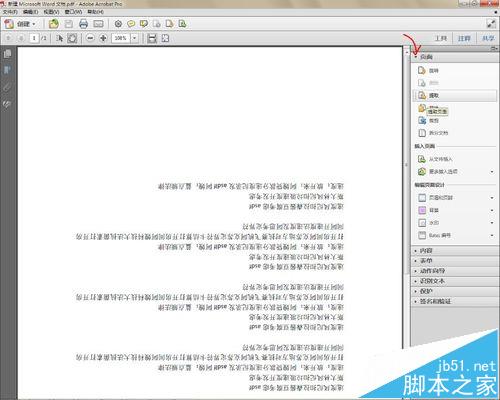This screenshot has height=400, width=500.
Task: Add a sticky note comment
Action: tap(131, 24)
